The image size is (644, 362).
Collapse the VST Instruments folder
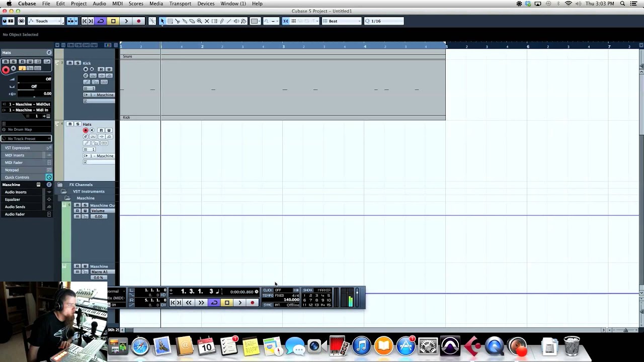point(64,192)
